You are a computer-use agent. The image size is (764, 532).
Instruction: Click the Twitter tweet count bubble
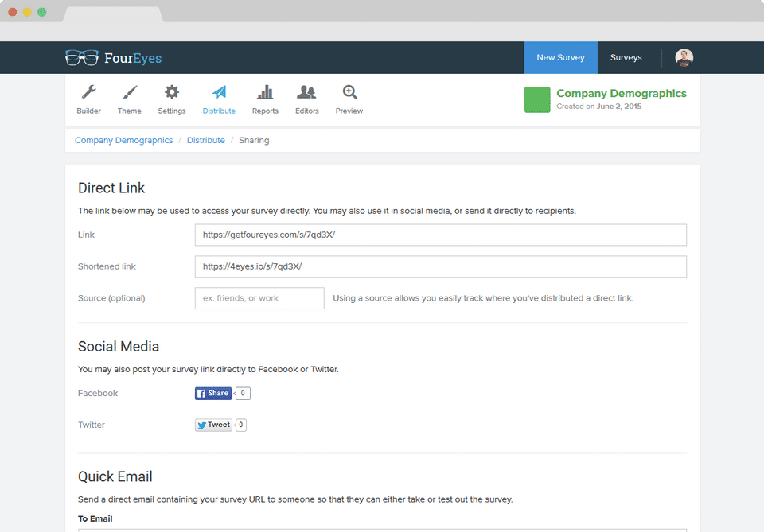[240, 425]
